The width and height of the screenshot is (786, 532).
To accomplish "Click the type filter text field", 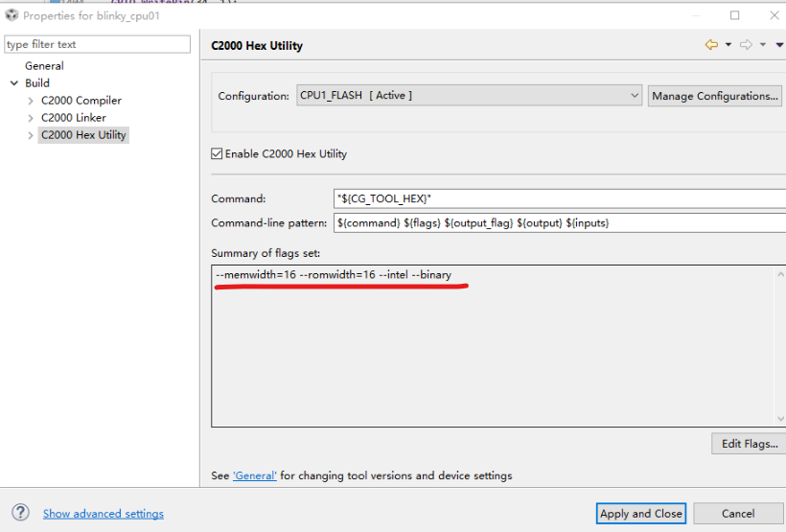I will coord(97,44).
